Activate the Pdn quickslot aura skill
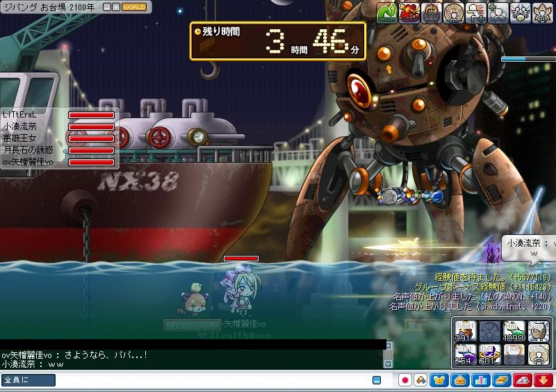This screenshot has height=392, width=556. click(539, 354)
